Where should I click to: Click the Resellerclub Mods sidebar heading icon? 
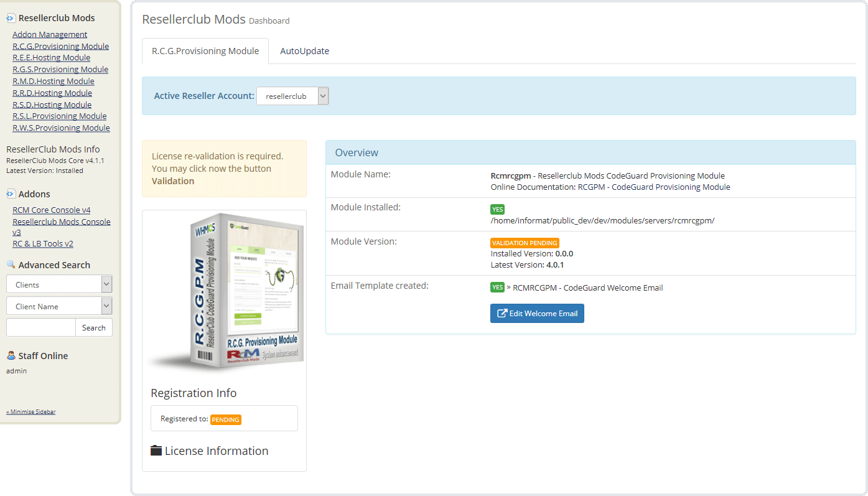point(11,19)
